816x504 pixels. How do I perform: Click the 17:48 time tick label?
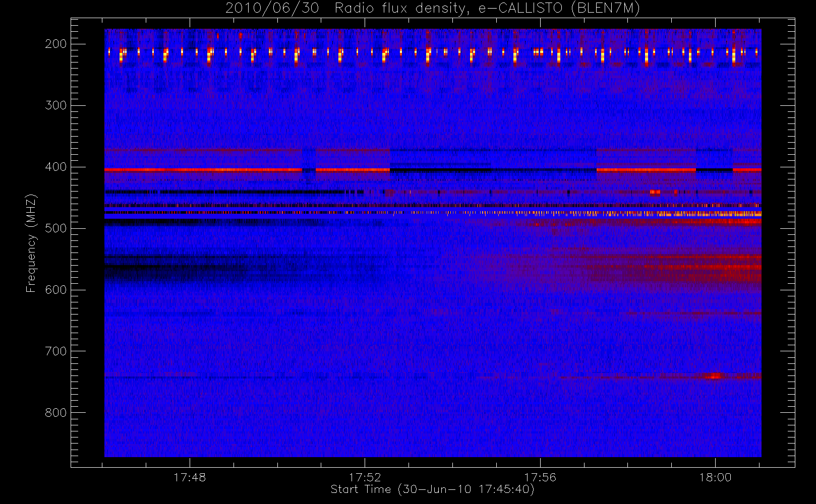190,477
